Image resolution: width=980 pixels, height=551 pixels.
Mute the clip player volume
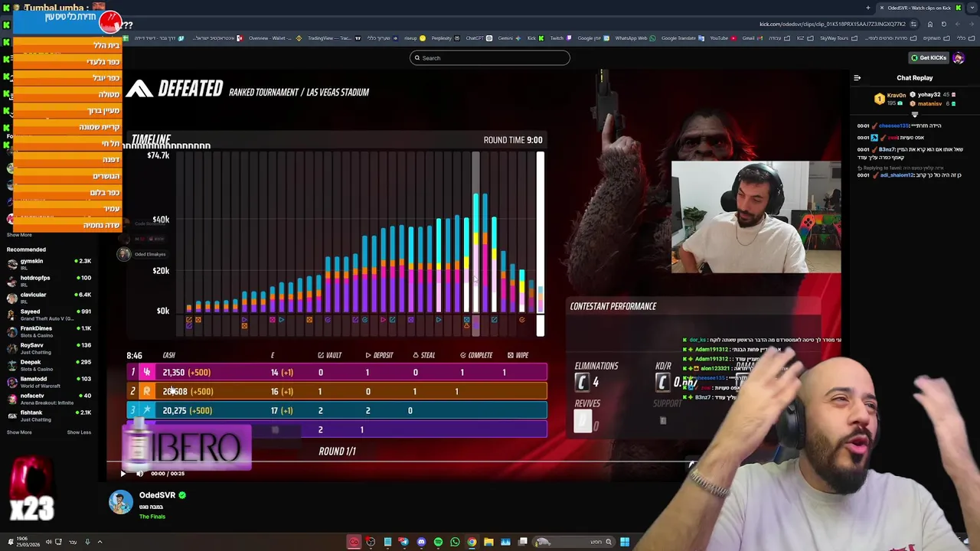139,474
